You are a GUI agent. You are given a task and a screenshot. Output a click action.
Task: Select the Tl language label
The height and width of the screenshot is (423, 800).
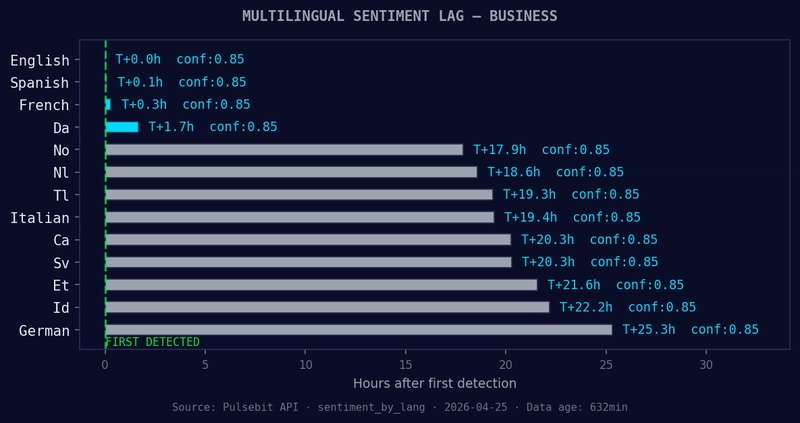(x=61, y=195)
